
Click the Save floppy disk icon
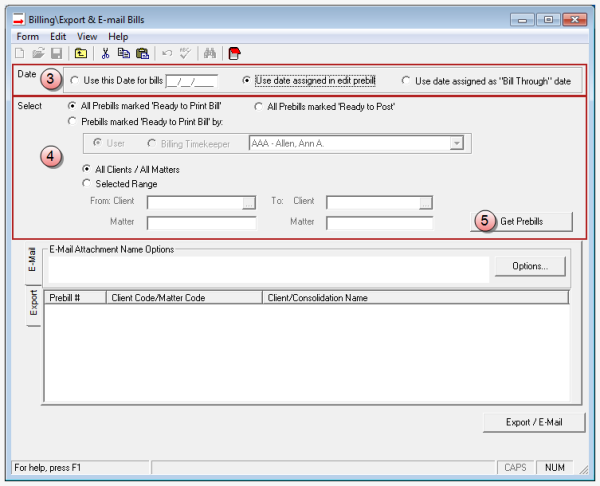[57, 53]
